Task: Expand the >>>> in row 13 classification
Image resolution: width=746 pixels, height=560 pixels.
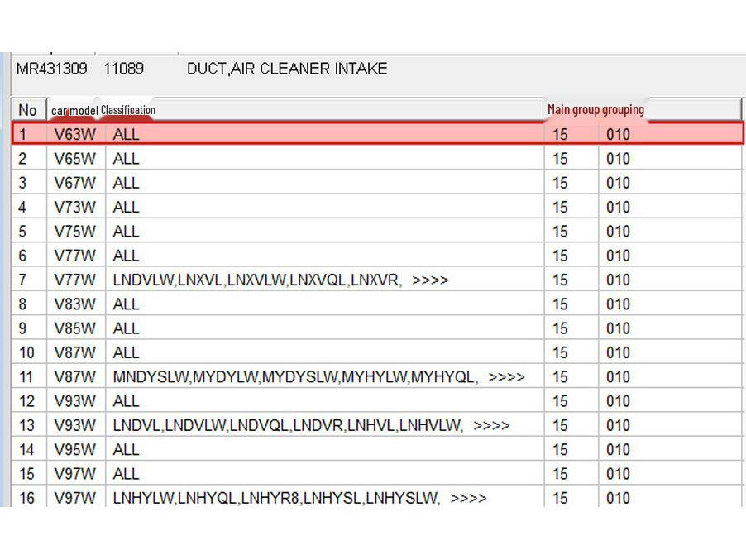Action: [491, 426]
